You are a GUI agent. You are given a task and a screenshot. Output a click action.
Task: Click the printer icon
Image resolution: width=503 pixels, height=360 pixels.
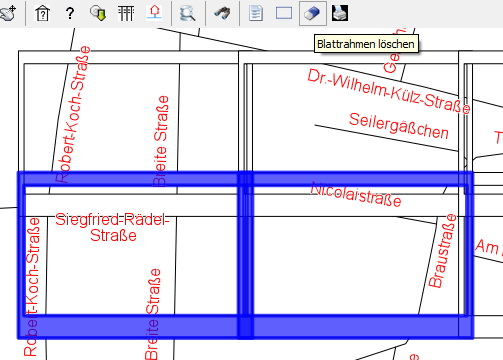coord(340,13)
